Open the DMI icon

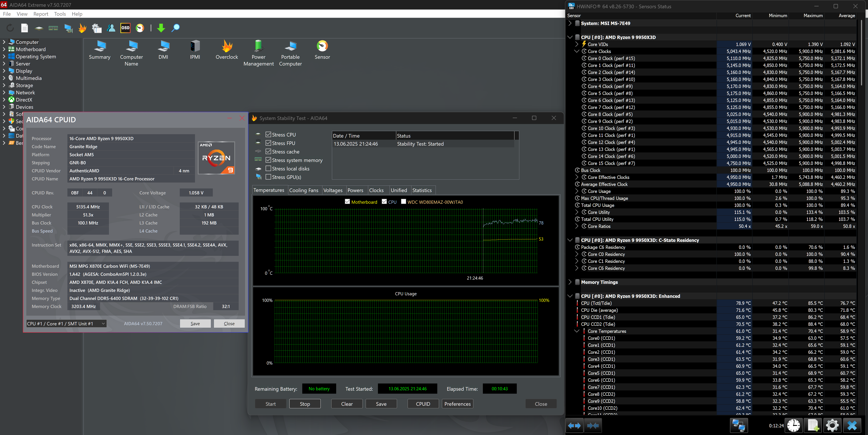coord(163,50)
